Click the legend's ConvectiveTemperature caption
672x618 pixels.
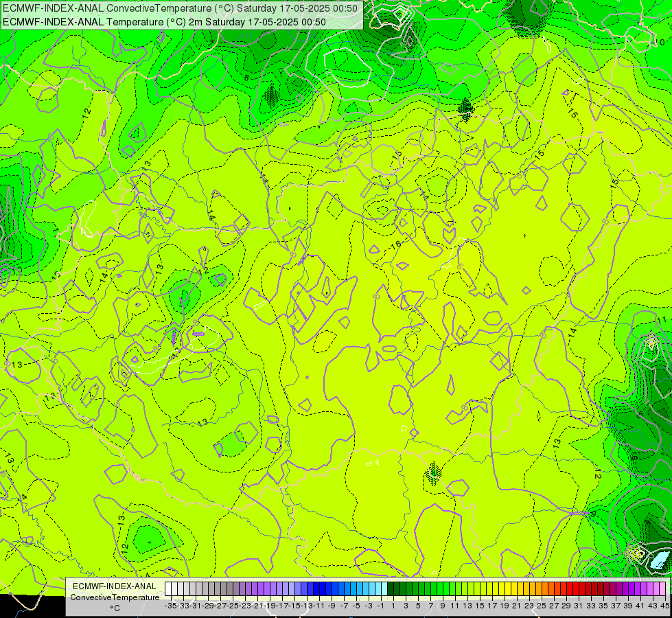(x=115, y=597)
